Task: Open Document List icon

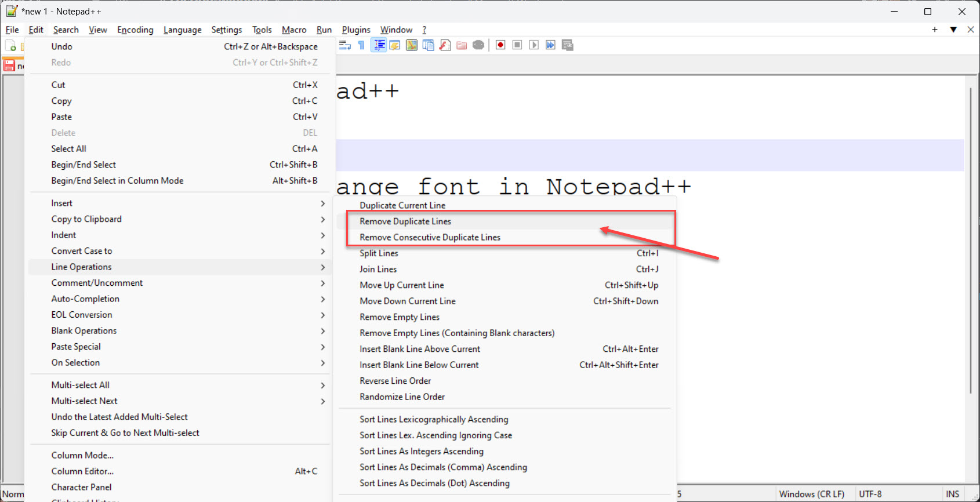Action: point(429,45)
